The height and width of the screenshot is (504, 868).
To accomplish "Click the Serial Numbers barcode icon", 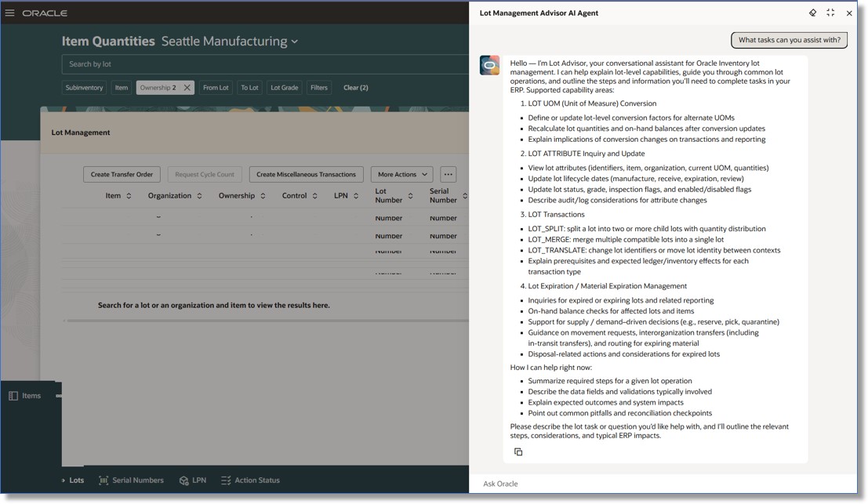I will point(102,480).
